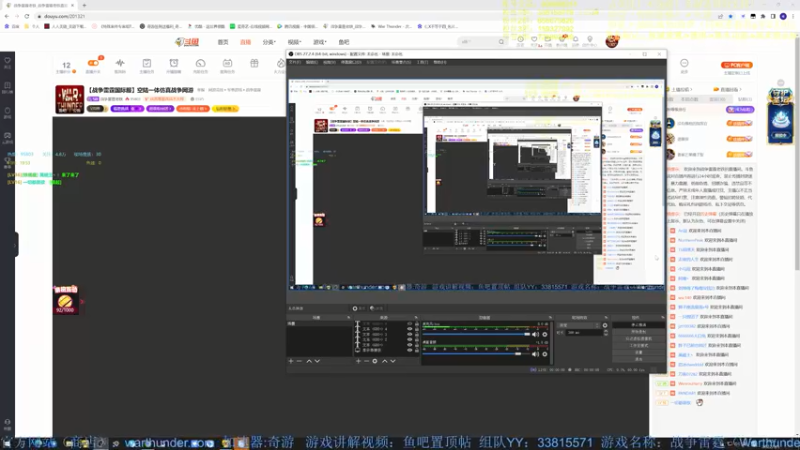This screenshot has height=450, width=800.
Task: Click the first mixer channel blue volume slider
Action: tap(476, 335)
